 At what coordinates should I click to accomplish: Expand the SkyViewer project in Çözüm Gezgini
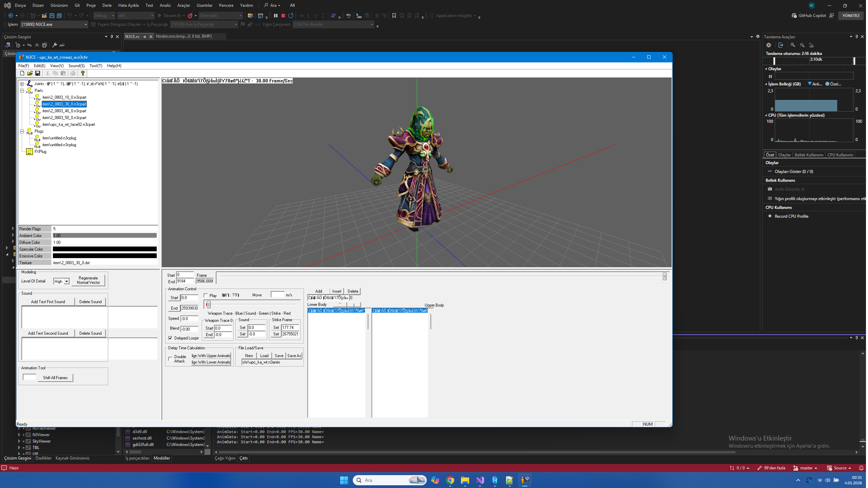click(19, 441)
